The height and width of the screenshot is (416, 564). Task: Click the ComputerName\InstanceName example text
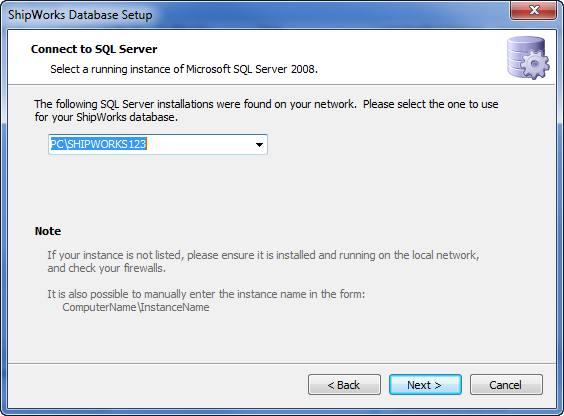[x=136, y=307]
